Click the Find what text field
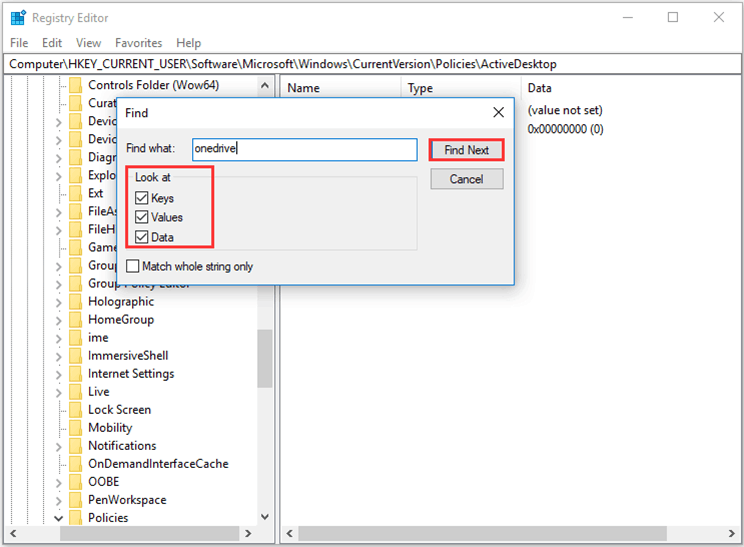Screen dimensions: 744x547 [305, 149]
